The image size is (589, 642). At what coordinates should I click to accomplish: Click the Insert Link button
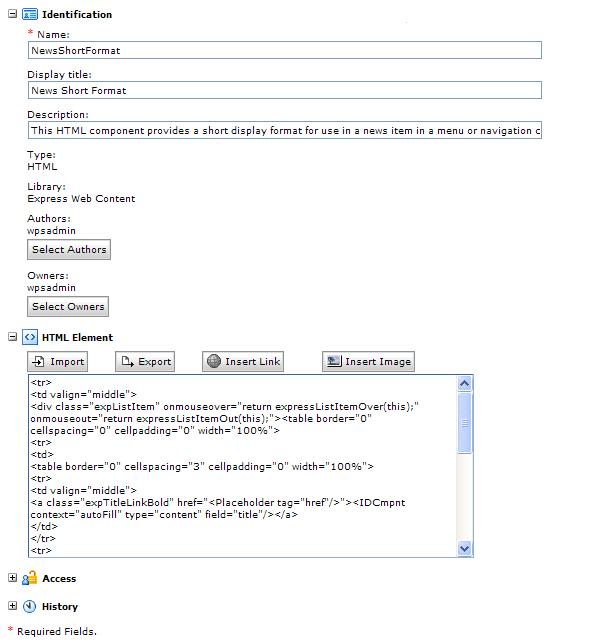(243, 362)
